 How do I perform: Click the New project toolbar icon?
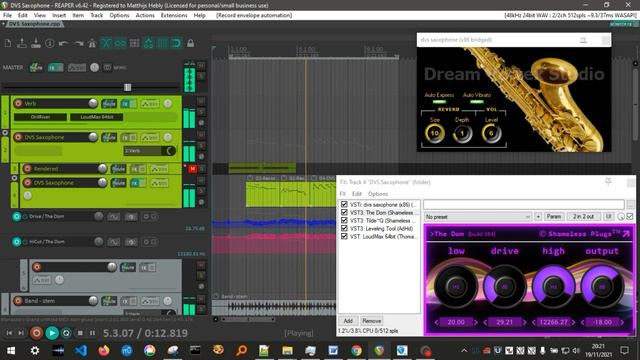(x=8, y=43)
